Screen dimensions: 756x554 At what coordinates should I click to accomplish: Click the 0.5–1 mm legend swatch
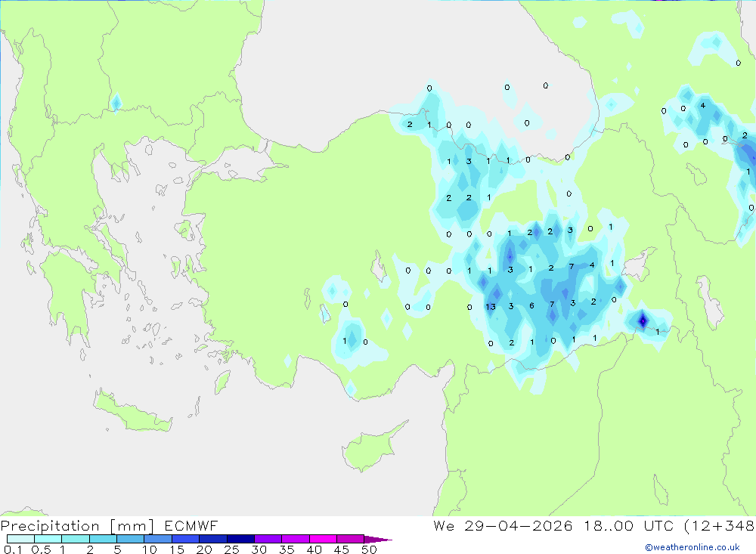[x=48, y=539]
